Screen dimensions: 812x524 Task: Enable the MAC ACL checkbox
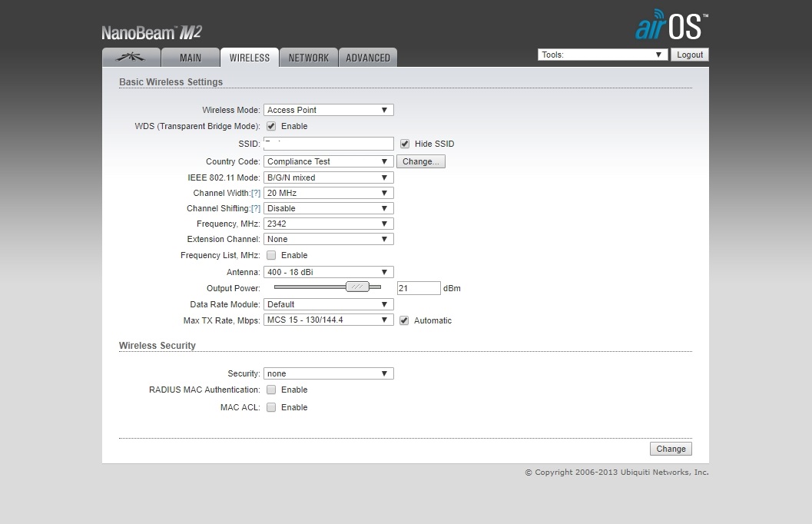[271, 407]
